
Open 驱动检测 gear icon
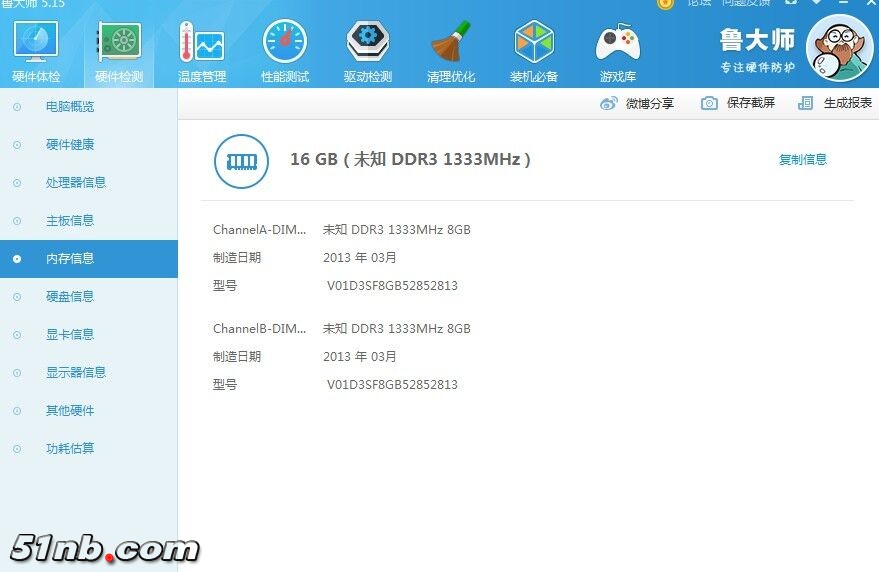pos(368,40)
